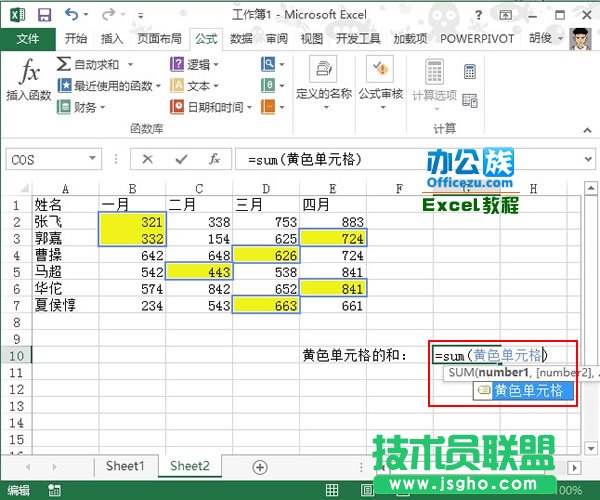The image size is (600, 500).
Task: Collapse the ribbon with the caret arrow
Action: pos(587,130)
